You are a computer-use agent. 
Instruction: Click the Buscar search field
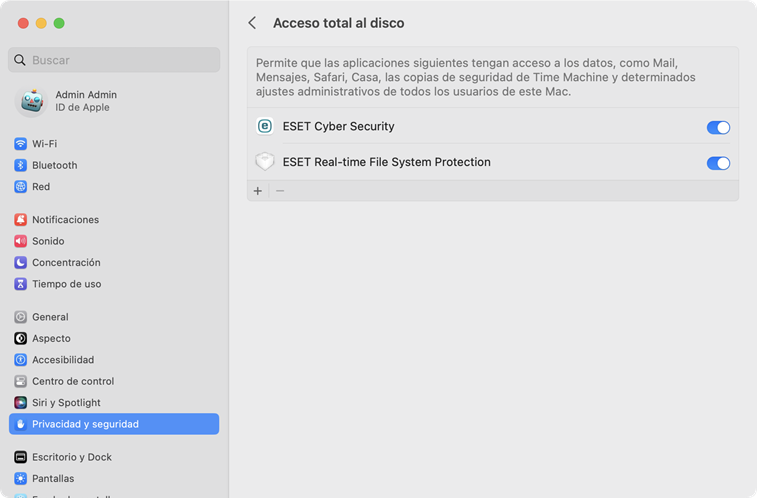pyautogui.click(x=114, y=60)
